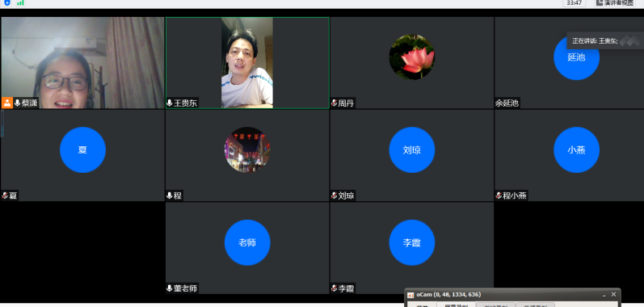Click the microphone icon beside 王贵东
Viewport: 644px width, 307px height.
coord(169,103)
